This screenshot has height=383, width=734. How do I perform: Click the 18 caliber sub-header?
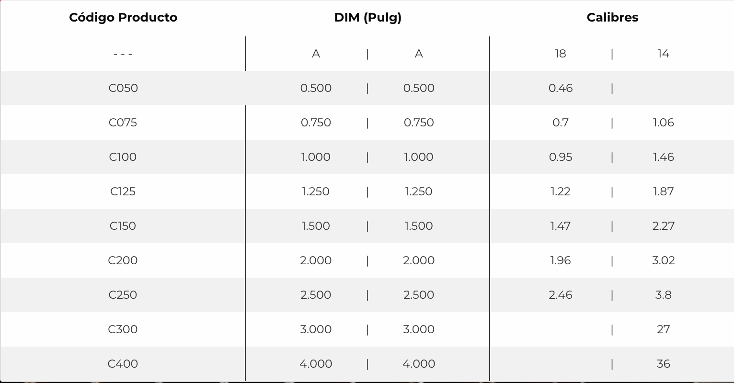pos(560,53)
